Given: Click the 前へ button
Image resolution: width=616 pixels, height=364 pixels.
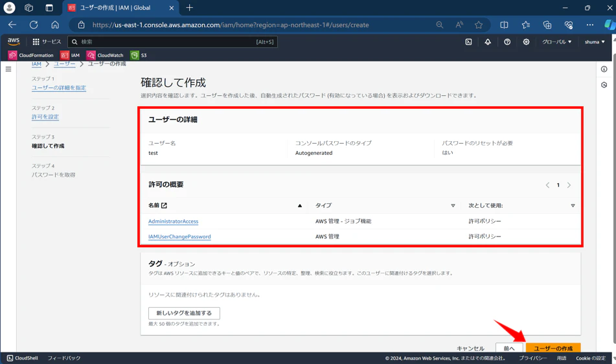Looking at the screenshot, I should pos(509,348).
